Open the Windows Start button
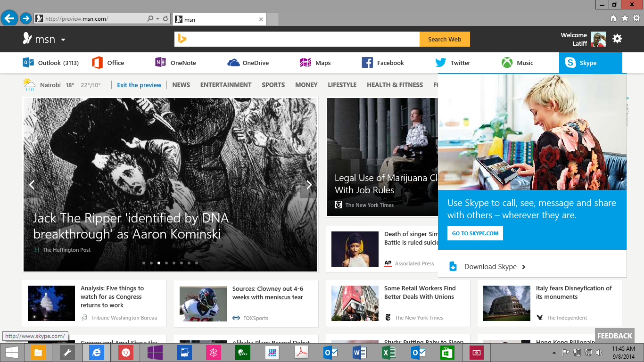Image resolution: width=644 pixels, height=362 pixels. click(11, 353)
